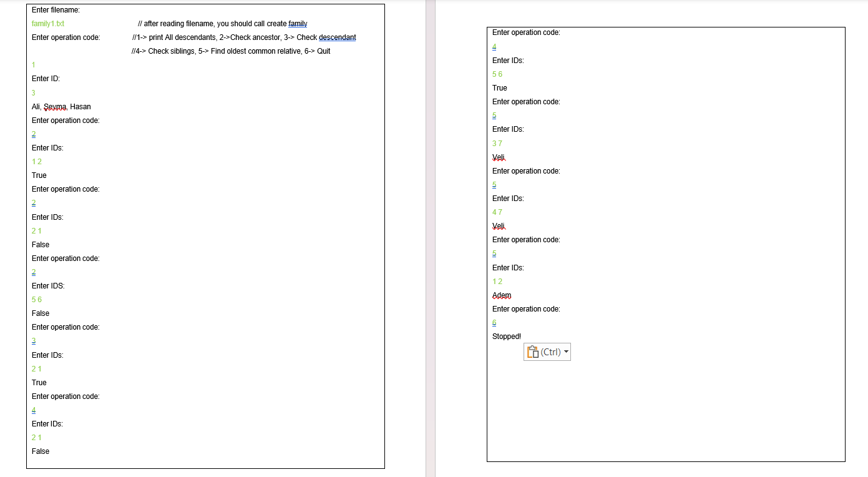Image resolution: width=868 pixels, height=477 pixels.
Task: Select the underlined operation code 2
Action: 33,134
